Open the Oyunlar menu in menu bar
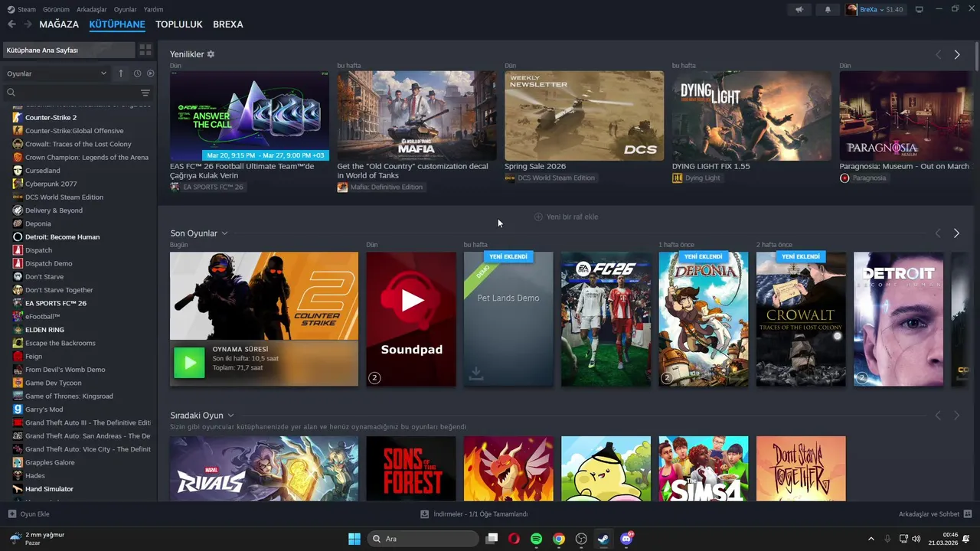Image resolution: width=980 pixels, height=551 pixels. click(x=126, y=9)
